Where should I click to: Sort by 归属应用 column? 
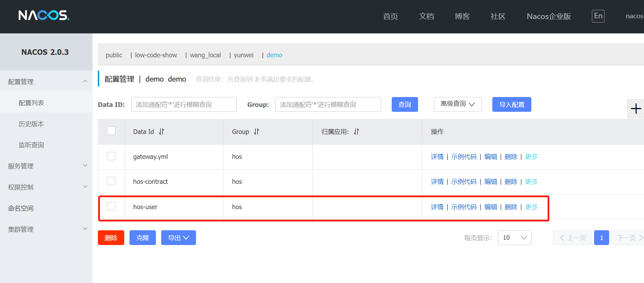[356, 131]
